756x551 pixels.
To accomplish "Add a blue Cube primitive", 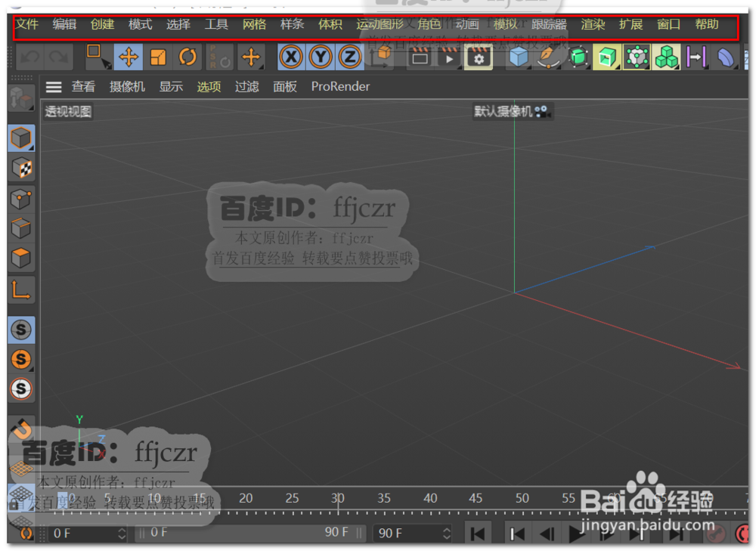I will 519,57.
